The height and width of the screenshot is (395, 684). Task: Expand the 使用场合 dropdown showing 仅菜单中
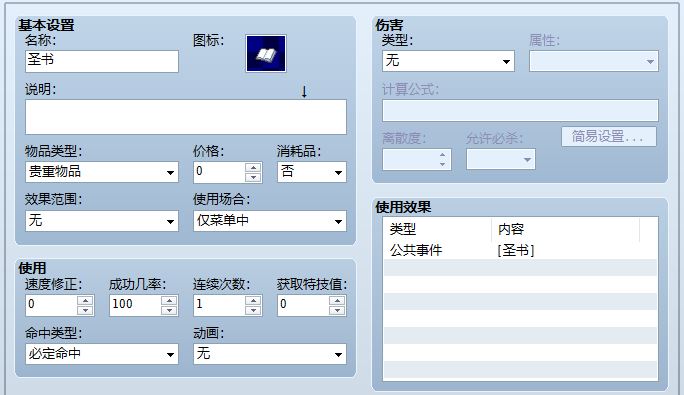coord(270,221)
